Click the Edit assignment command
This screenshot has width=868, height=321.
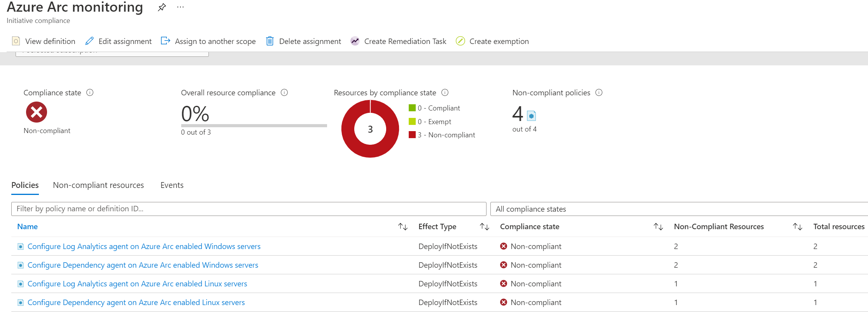tap(118, 41)
